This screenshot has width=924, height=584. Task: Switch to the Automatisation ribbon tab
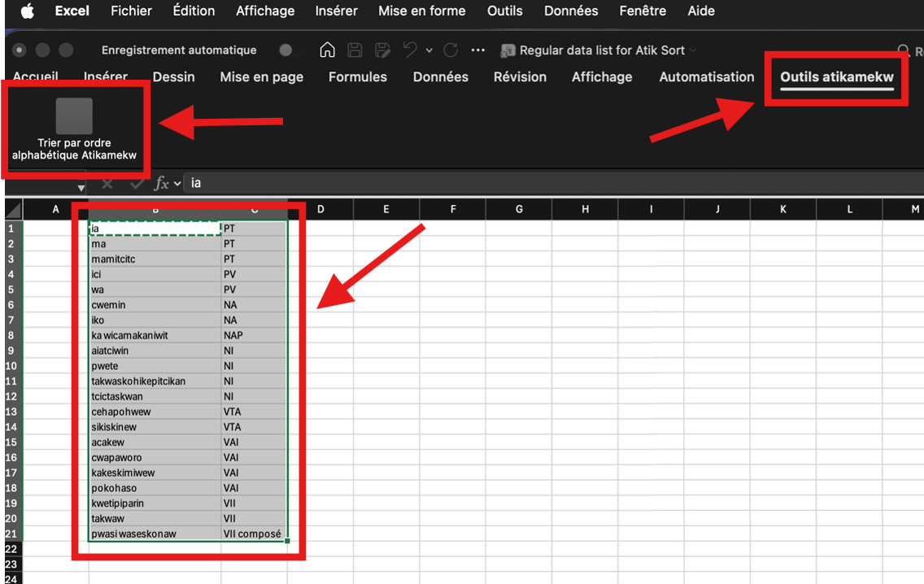(x=707, y=76)
